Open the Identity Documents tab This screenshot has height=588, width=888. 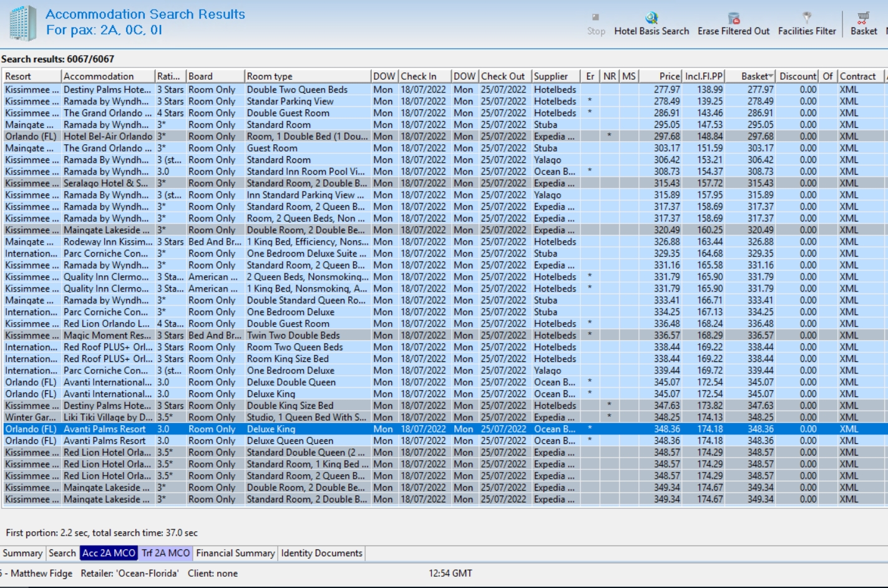[321, 553]
